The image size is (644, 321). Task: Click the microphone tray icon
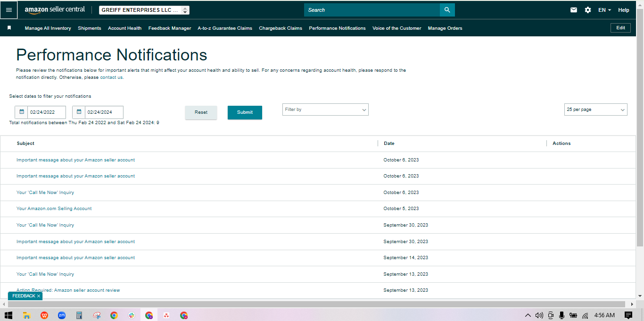click(x=561, y=315)
